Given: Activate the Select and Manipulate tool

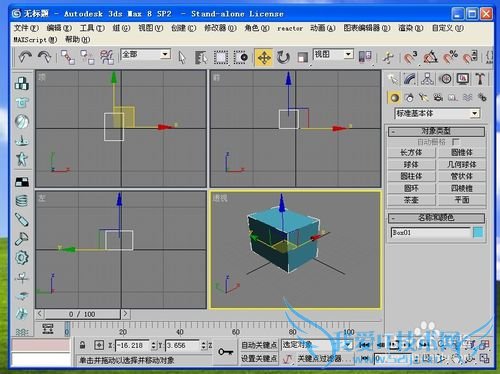Looking at the screenshot, I should point(388,57).
